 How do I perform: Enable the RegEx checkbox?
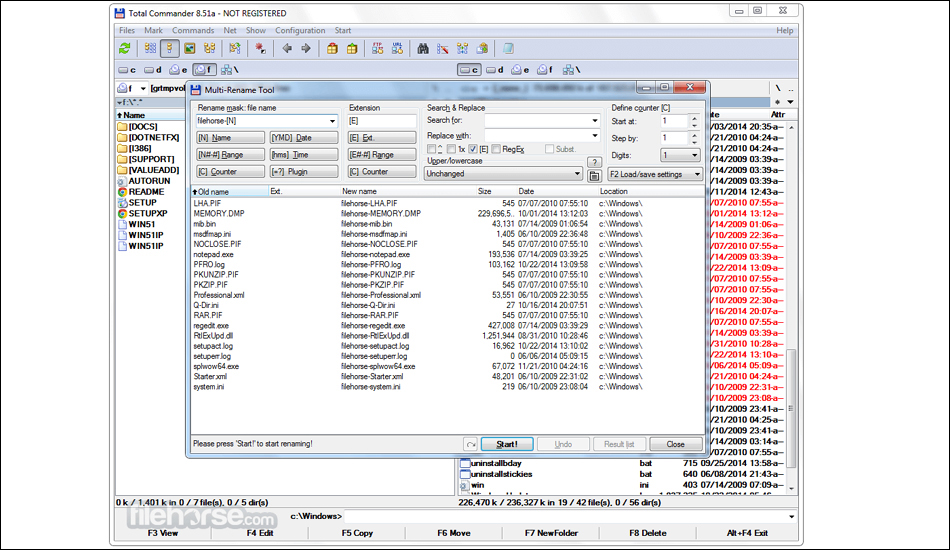click(496, 149)
